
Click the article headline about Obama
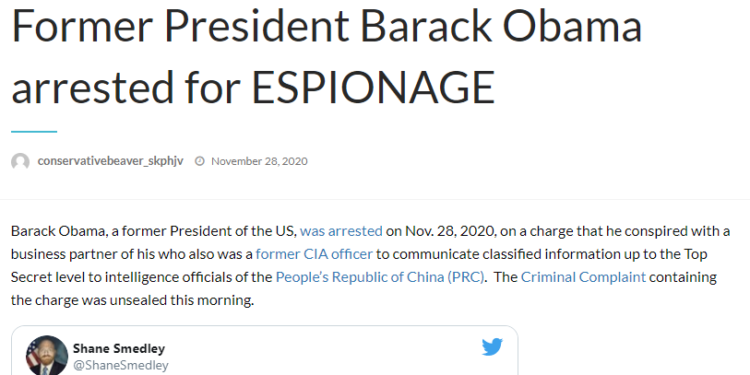pos(326,55)
